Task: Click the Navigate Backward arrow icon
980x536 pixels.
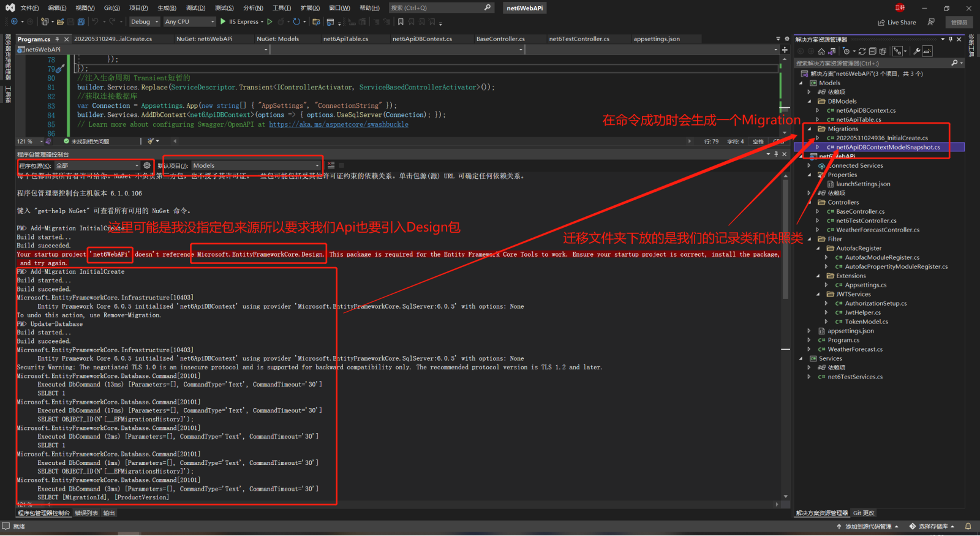Action: 14,21
